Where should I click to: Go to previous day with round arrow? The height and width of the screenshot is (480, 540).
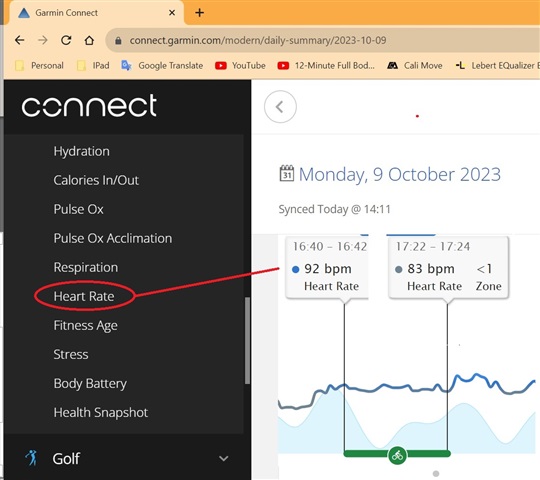tap(280, 107)
